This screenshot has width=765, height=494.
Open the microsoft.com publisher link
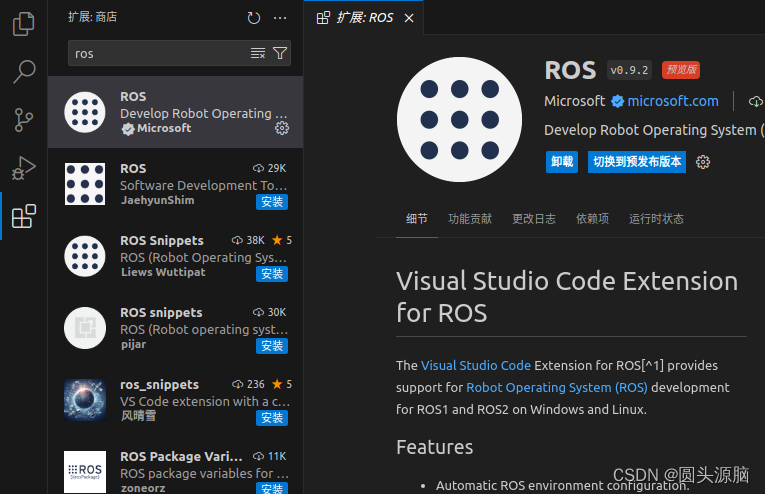click(x=672, y=101)
